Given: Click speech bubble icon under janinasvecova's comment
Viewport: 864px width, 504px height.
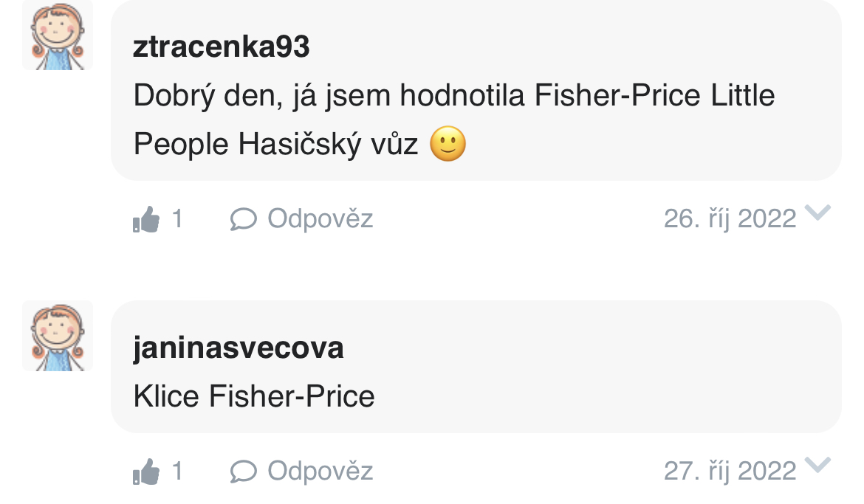Looking at the screenshot, I should (x=244, y=471).
